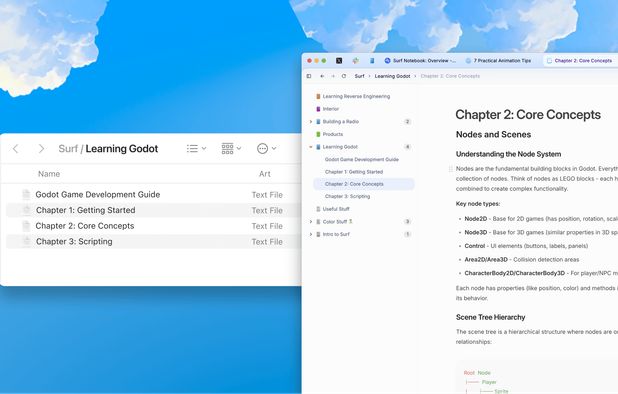Screen dimensions: 618x394
Task: Click the Surf breadcrumb in the browser toolbar
Action: (x=359, y=76)
